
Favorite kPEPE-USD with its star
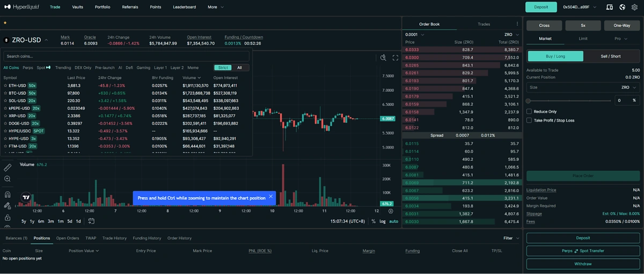(5, 108)
